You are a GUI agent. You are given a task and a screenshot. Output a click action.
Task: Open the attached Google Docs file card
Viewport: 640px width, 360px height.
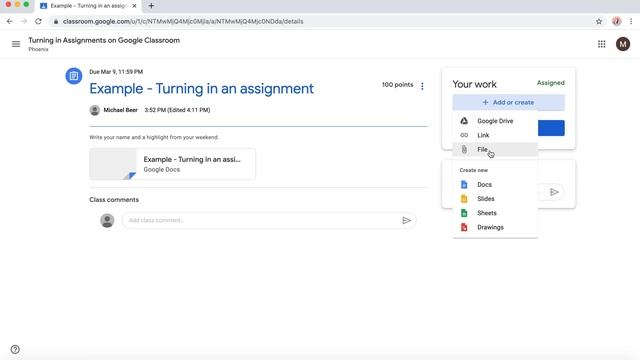pos(172,164)
